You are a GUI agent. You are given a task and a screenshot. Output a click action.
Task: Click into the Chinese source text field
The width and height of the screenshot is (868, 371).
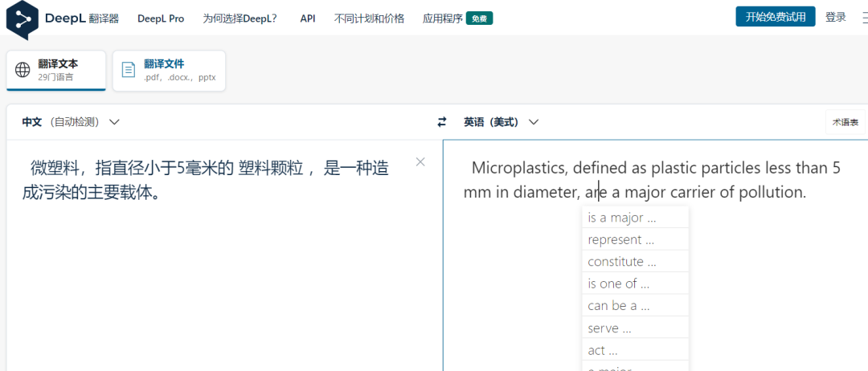tap(224, 255)
